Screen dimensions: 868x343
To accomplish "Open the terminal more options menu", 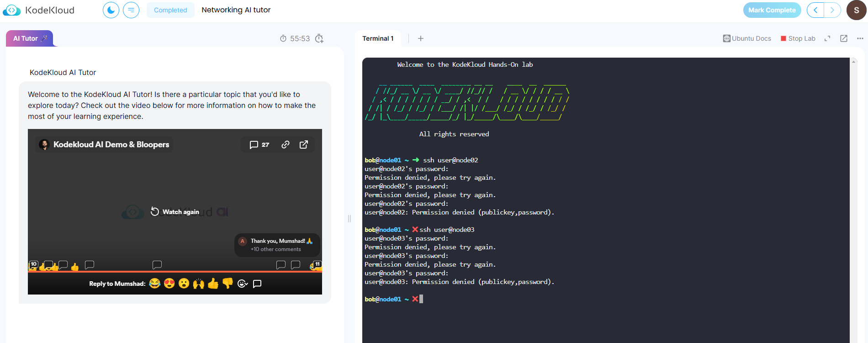I will pyautogui.click(x=860, y=38).
